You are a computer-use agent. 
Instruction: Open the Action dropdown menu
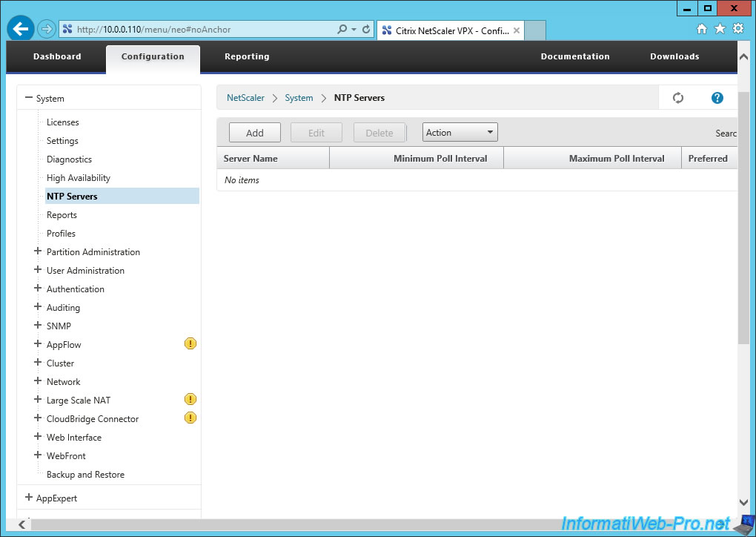460,133
